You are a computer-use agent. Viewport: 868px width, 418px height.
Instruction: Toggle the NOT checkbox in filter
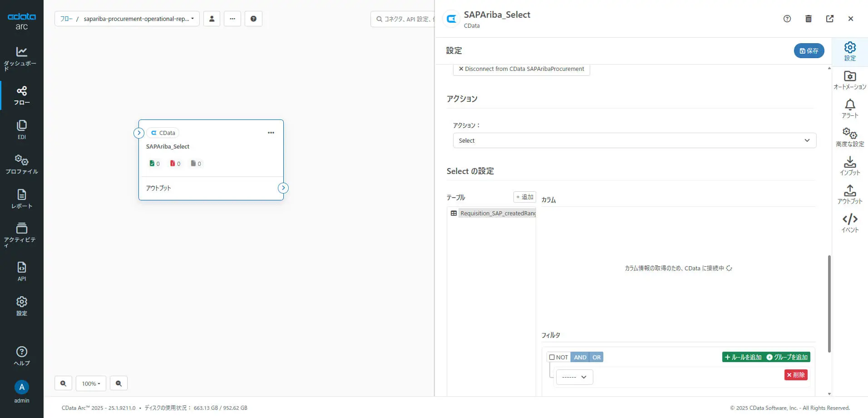tap(552, 357)
